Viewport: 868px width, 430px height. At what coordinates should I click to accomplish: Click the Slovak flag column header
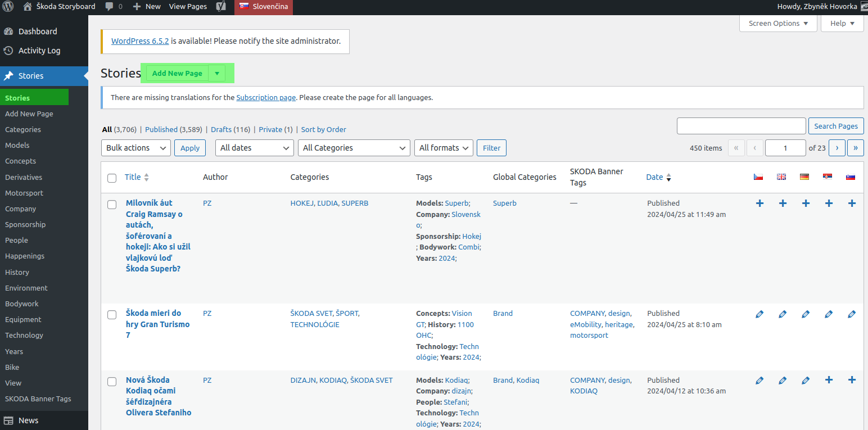(x=851, y=177)
